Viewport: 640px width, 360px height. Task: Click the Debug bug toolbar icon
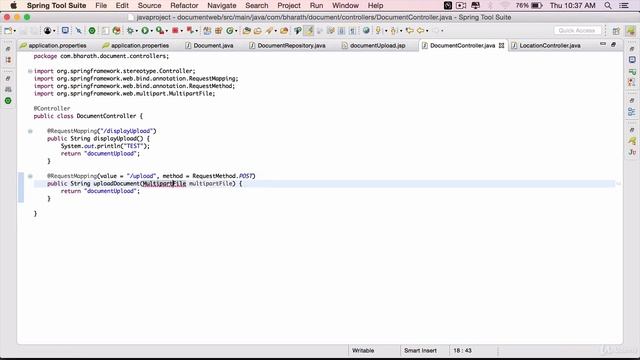pos(130,31)
